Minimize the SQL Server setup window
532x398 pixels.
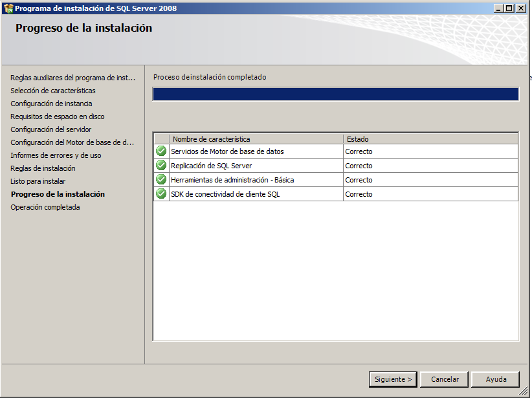point(499,8)
